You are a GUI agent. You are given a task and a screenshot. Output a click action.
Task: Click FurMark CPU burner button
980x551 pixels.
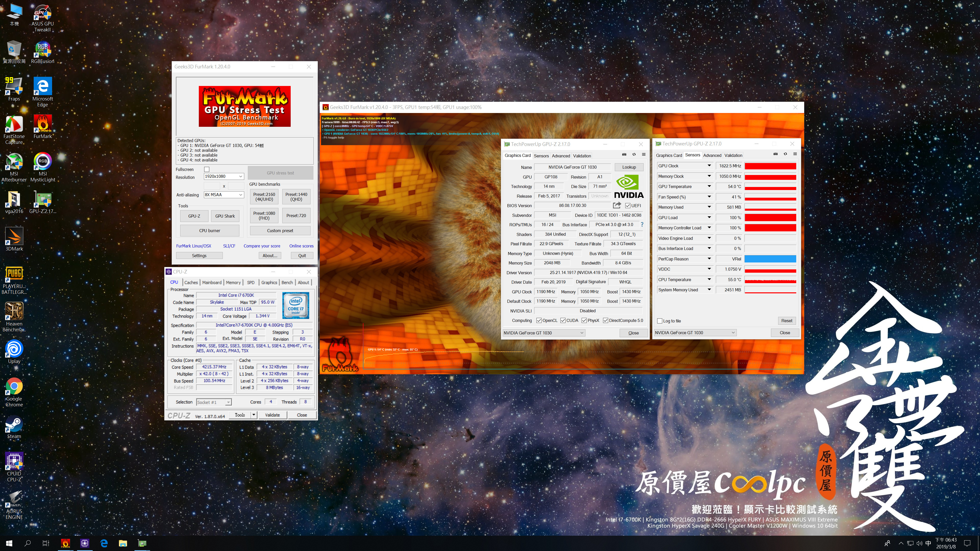210,231
